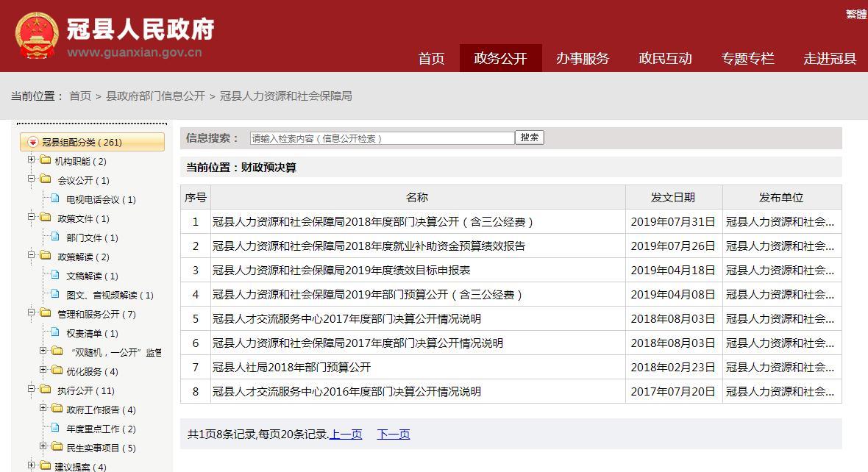This screenshot has width=868, height=472.
Task: Click the date cell 2019年07月31日
Action: click(x=673, y=222)
